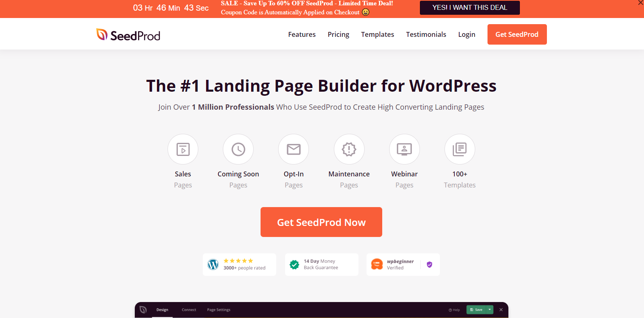The image size is (644, 318).
Task: Select the Opt-In envelope icon
Action: tap(293, 149)
